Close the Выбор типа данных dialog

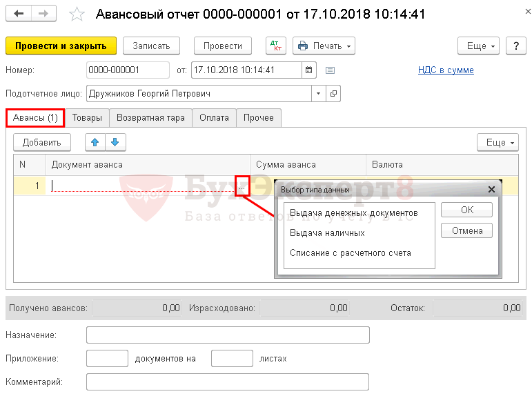pyautogui.click(x=491, y=189)
